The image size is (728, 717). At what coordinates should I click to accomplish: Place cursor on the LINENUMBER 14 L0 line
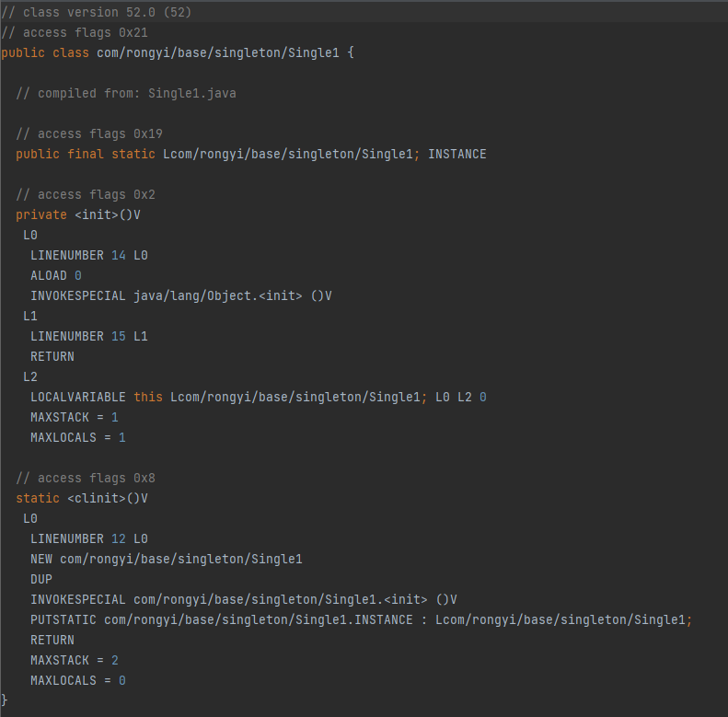88,255
